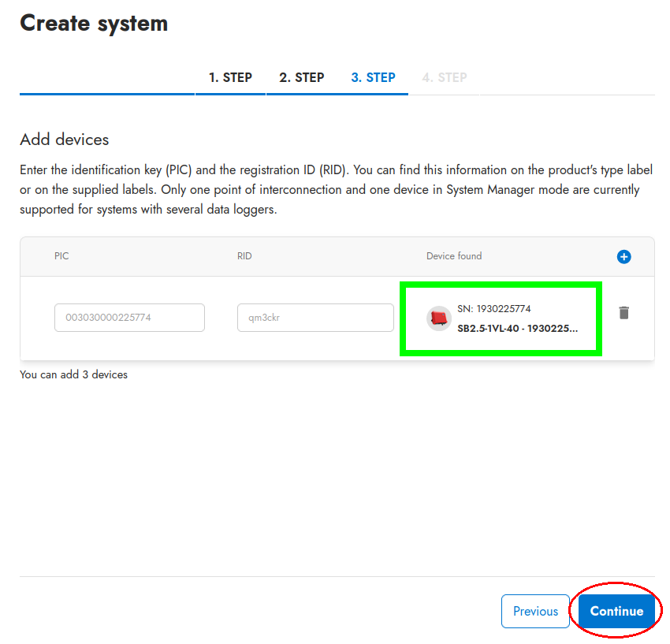Click the 'You can add 3 devices' note
The height and width of the screenshot is (644, 670).
[73, 374]
